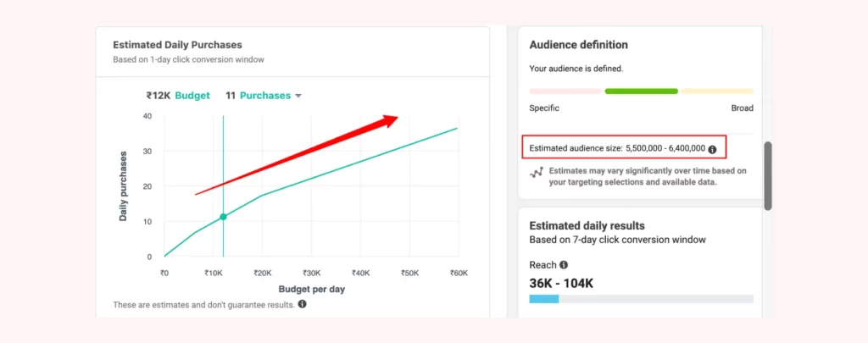Click the '₹60K' x-axis tick label
Viewport: 868px width, 343px height.
459,274
